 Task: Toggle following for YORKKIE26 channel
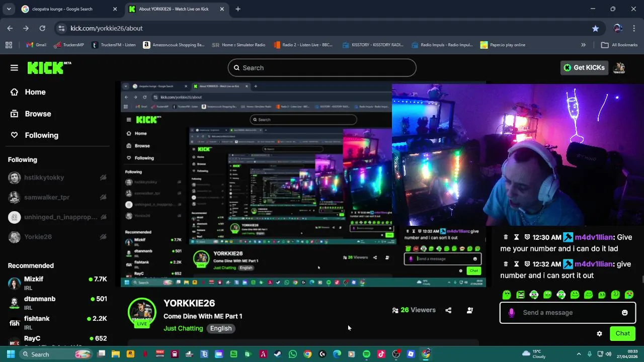click(470, 310)
